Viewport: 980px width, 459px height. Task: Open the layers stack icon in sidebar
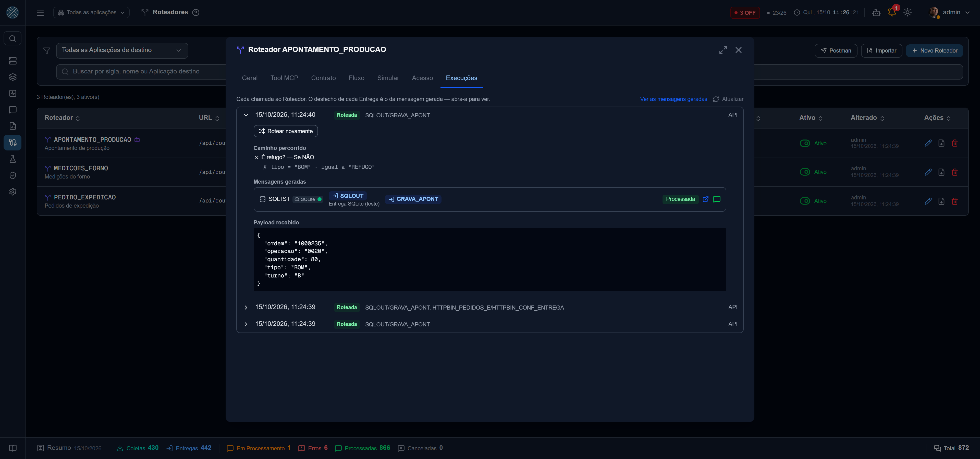tap(13, 77)
